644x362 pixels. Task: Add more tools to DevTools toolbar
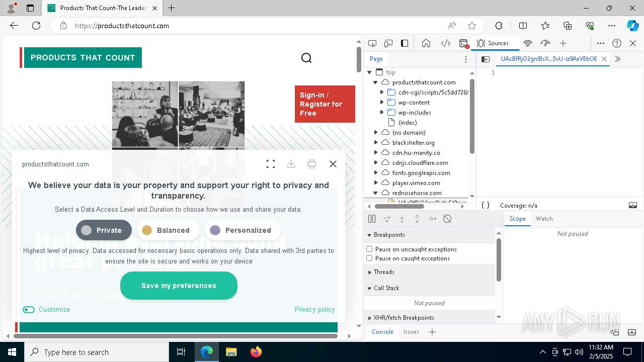(563, 43)
